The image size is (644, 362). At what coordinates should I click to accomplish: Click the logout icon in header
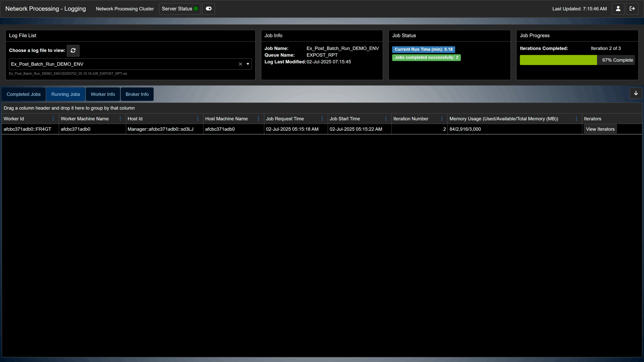click(632, 9)
